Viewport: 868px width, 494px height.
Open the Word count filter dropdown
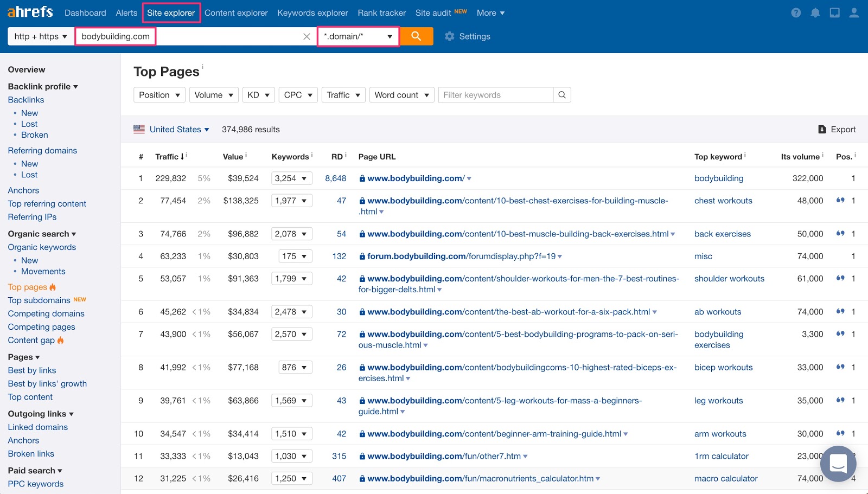[x=402, y=95]
